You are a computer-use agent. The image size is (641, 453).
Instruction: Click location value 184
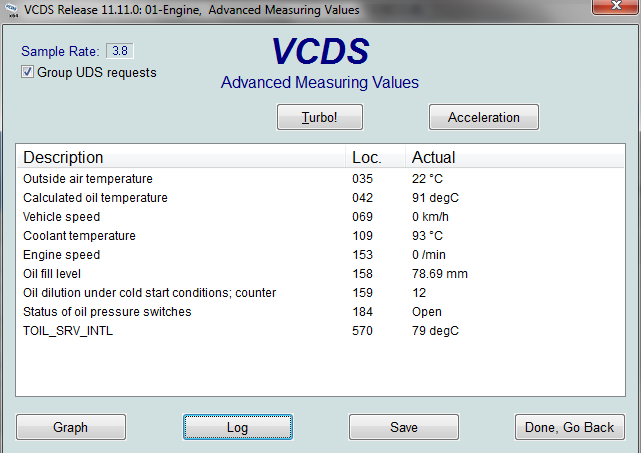(363, 312)
